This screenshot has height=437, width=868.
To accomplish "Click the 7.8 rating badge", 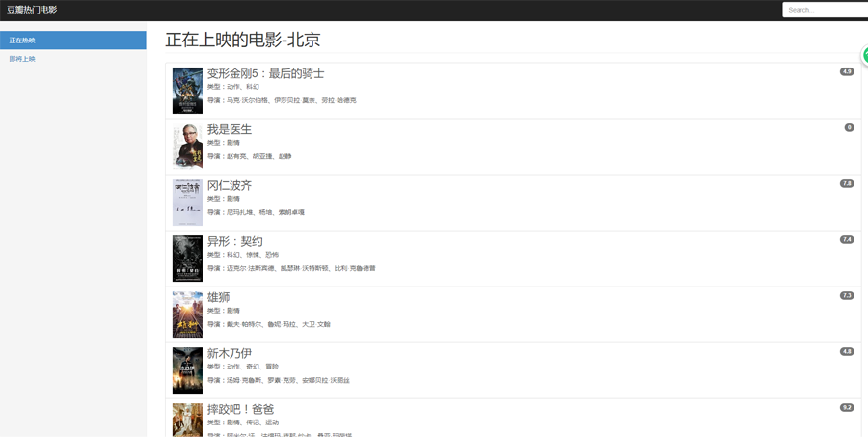I will 847,184.
